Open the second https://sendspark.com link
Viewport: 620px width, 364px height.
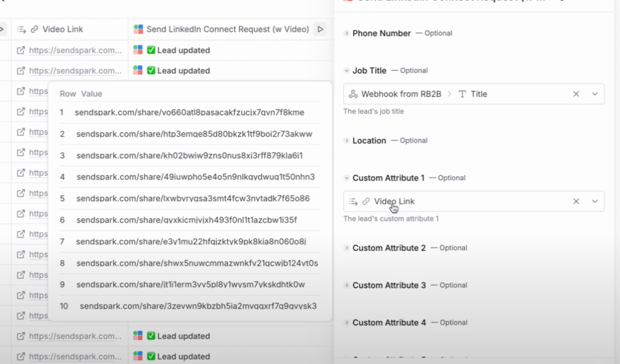tap(75, 71)
